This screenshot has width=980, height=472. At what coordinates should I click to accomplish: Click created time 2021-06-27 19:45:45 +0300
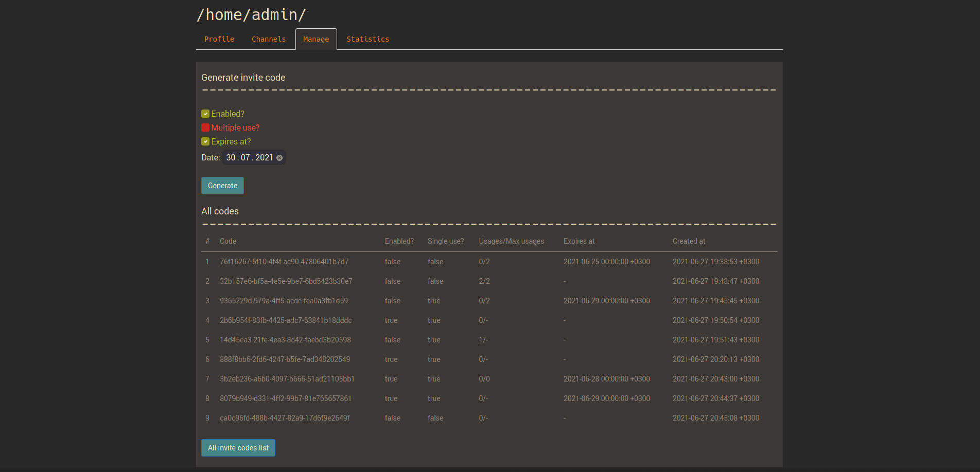[x=716, y=301]
